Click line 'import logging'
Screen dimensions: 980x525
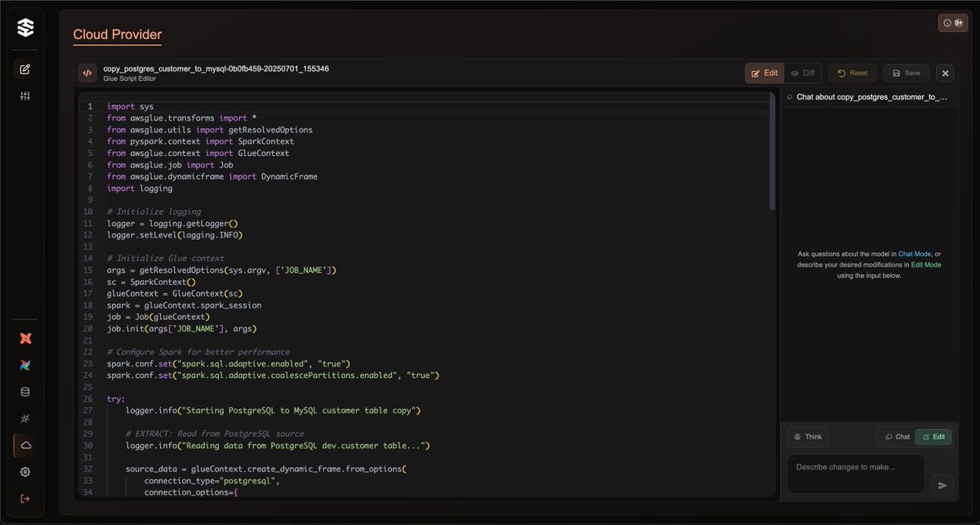tap(140, 189)
